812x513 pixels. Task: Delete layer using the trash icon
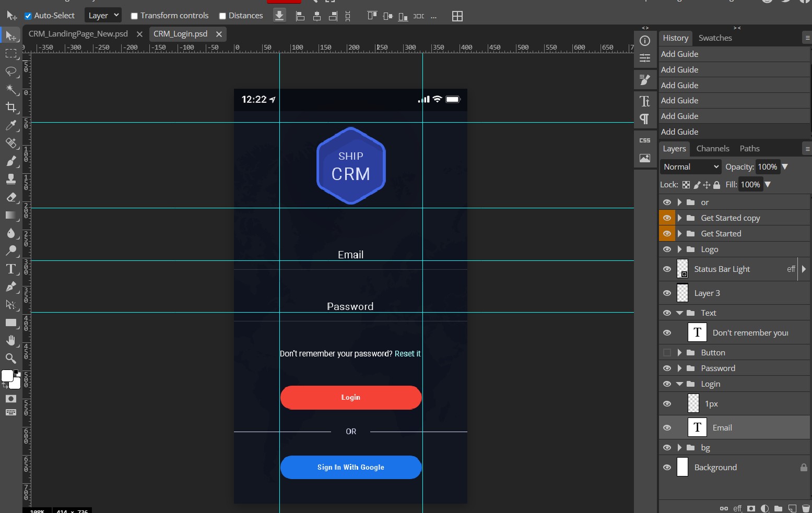(x=806, y=508)
